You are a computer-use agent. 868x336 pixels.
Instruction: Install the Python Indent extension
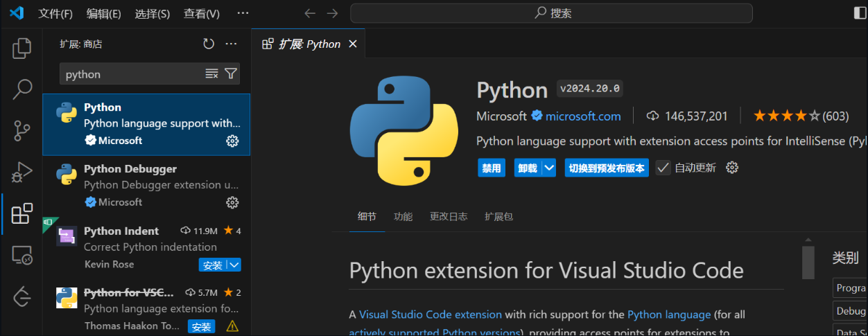pos(212,265)
